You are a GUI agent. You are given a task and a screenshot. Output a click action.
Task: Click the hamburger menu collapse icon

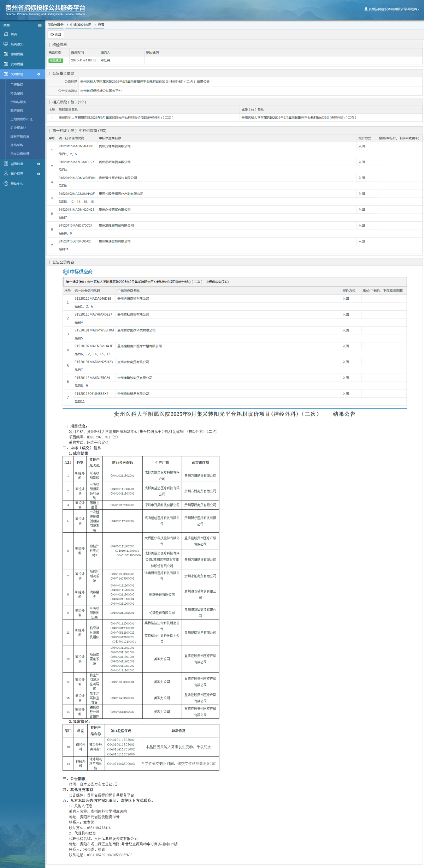click(x=40, y=25)
